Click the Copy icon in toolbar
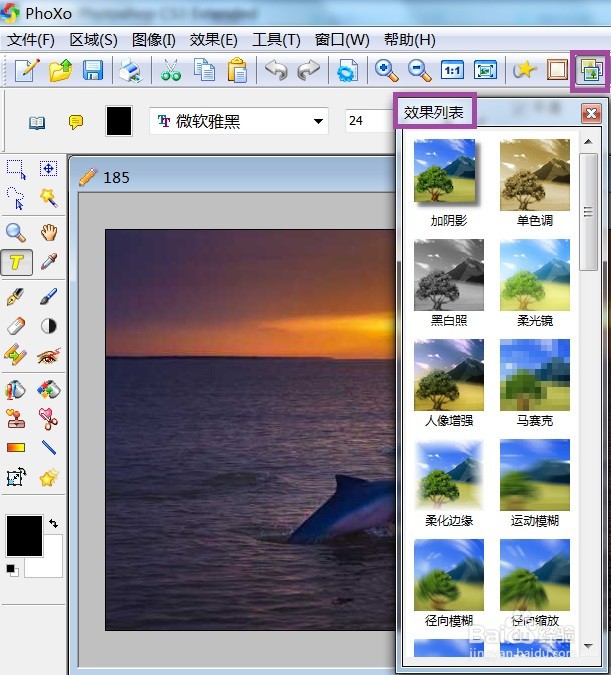This screenshot has width=611, height=675. click(x=204, y=70)
